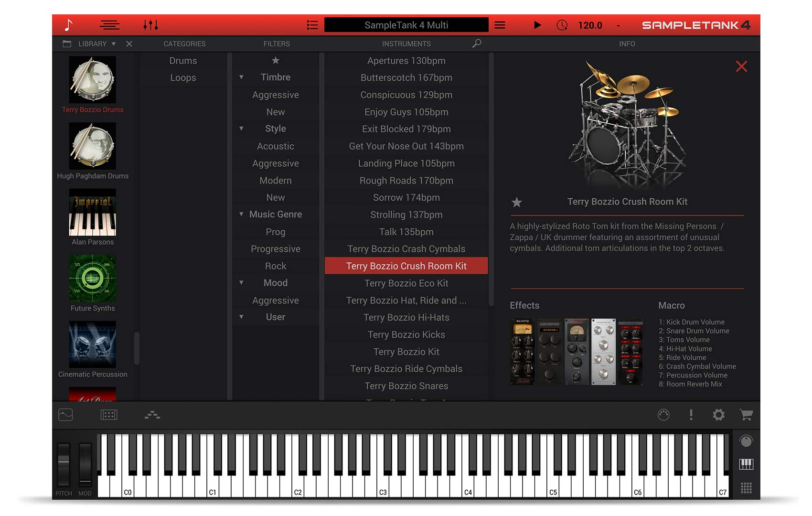Click the exclamation notification icon
812x516 pixels.
coord(691,415)
